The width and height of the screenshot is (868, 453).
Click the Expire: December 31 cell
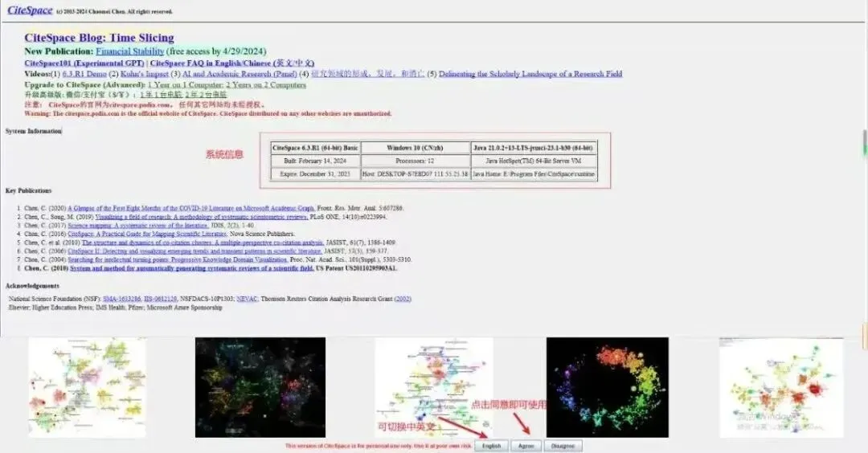coord(316,173)
